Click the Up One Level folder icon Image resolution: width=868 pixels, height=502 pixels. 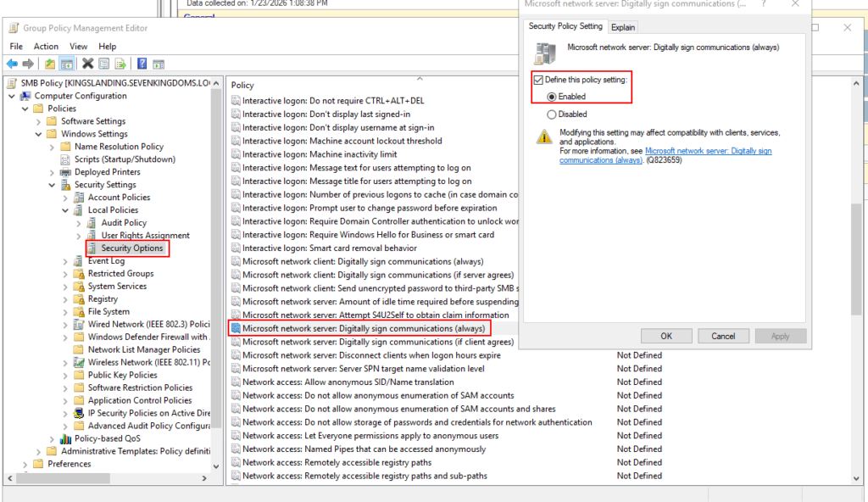[50, 64]
